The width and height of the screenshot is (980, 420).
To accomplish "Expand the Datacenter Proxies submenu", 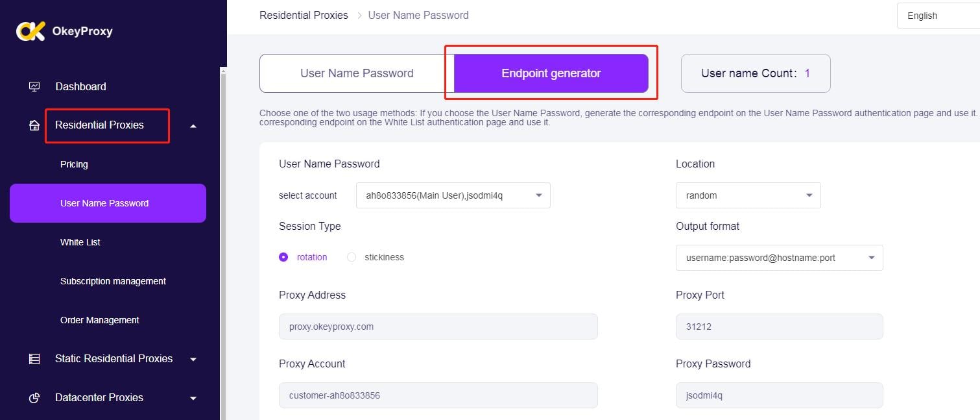I will (193, 398).
